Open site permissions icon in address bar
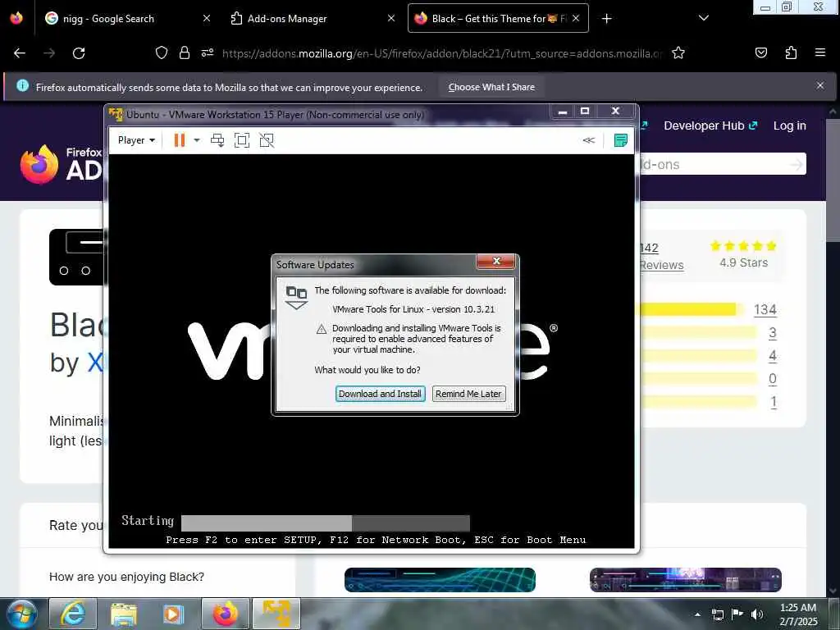Image resolution: width=840 pixels, height=630 pixels. pos(208,53)
